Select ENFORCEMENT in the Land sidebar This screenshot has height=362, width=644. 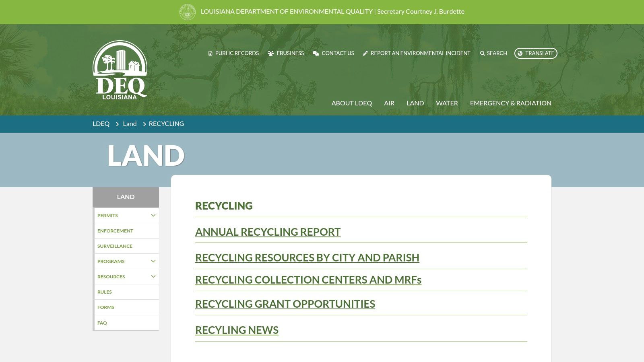pos(115,230)
